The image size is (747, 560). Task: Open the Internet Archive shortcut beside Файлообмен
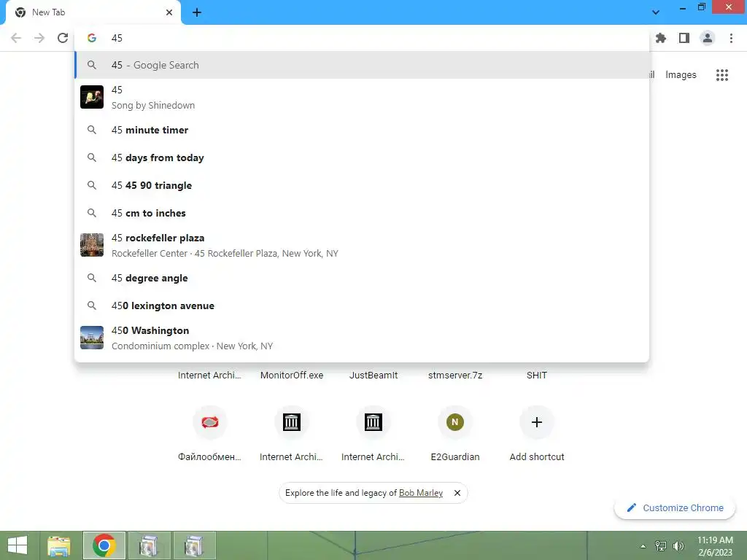[292, 422]
